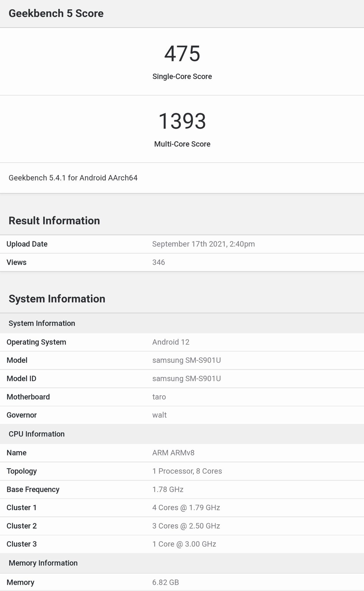This screenshot has height=591, width=364.
Task: Click the Operating System label
Action: click(x=36, y=342)
